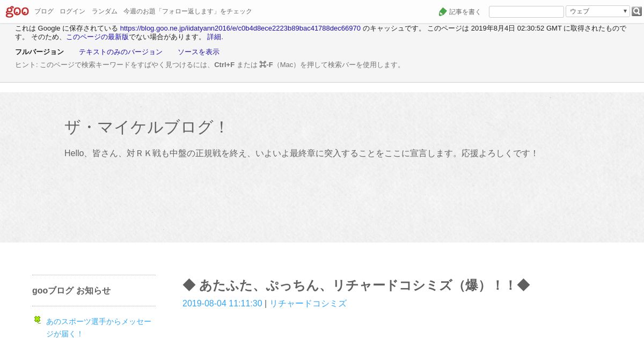Open the cached blog.goo.ne.jp URL link
Image resolution: width=644 pixels, height=338 pixels.
coord(240,28)
